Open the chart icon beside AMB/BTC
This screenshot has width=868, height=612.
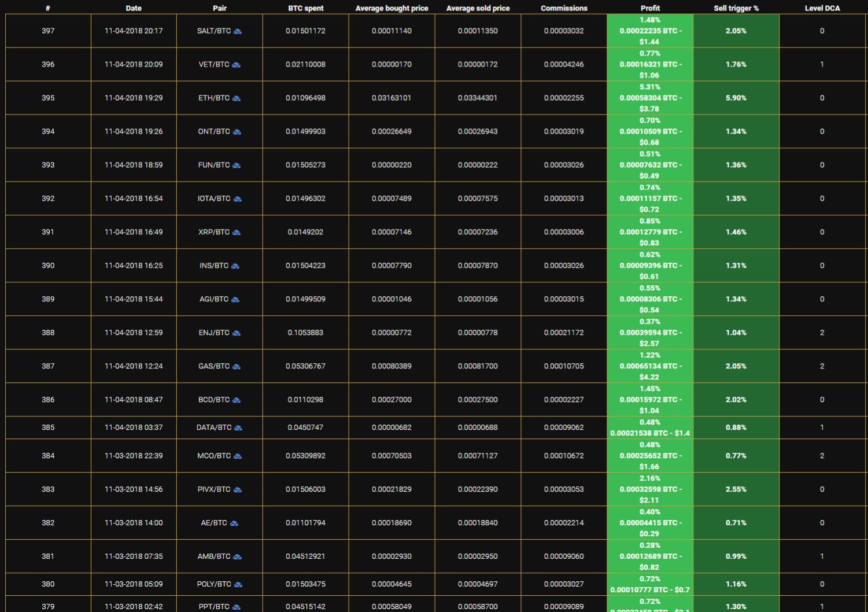coord(238,557)
